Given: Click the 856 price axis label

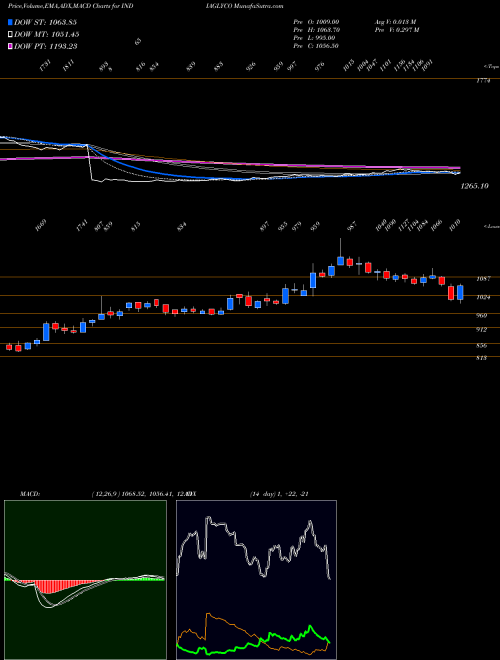Looking at the screenshot, I should 481,346.
